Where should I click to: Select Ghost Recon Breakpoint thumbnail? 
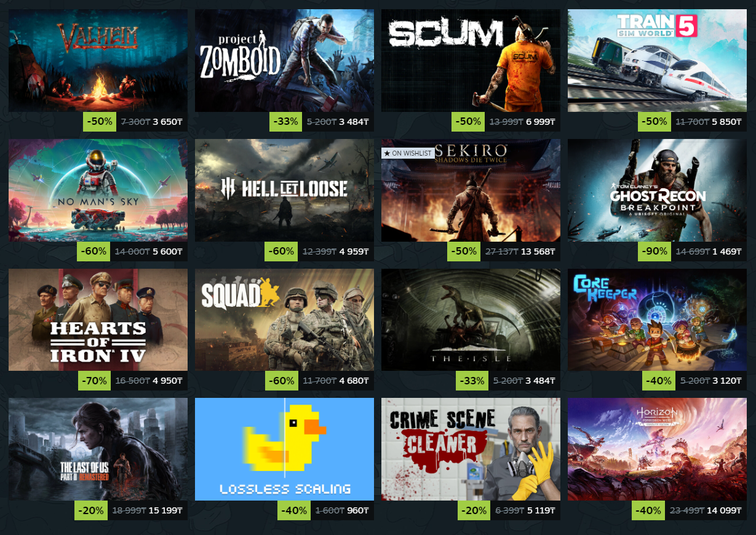pyautogui.click(x=657, y=190)
